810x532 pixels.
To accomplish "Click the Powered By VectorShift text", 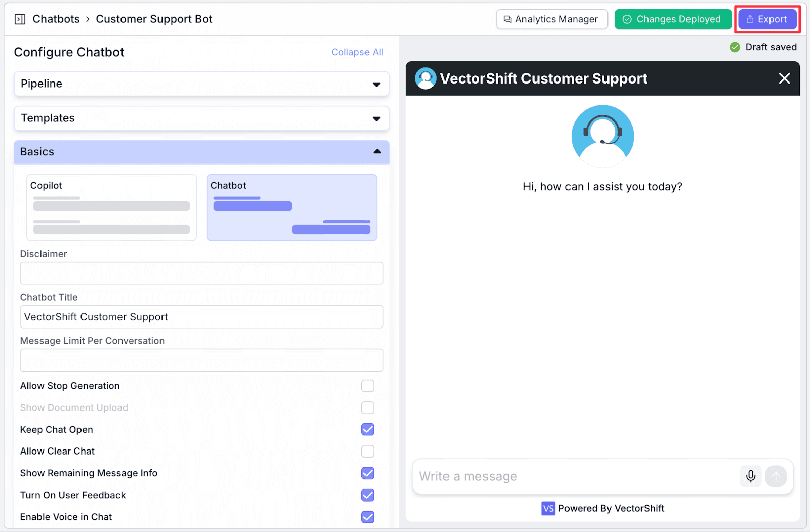I will (611, 508).
